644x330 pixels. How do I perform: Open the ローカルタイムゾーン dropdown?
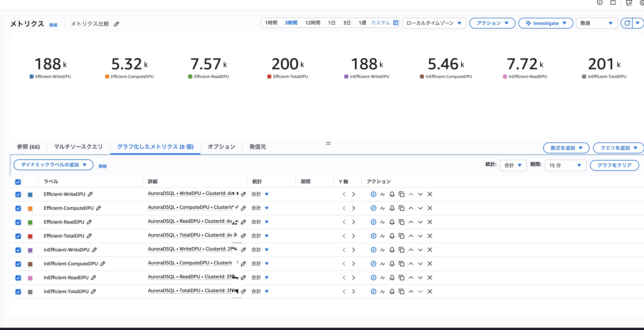434,23
